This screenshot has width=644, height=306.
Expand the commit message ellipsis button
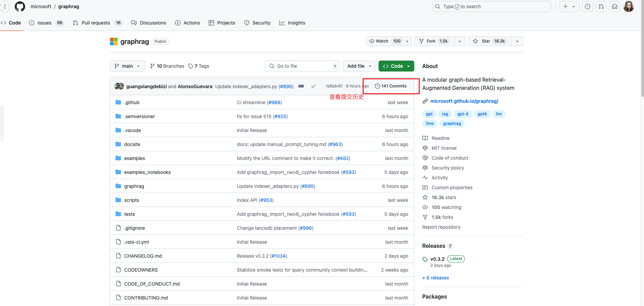(x=301, y=86)
